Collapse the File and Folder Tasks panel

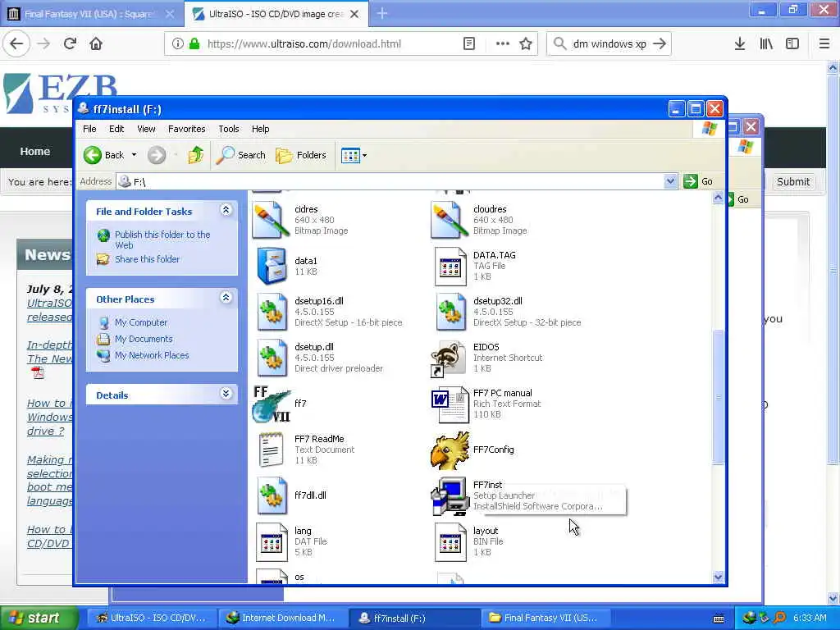pyautogui.click(x=226, y=211)
